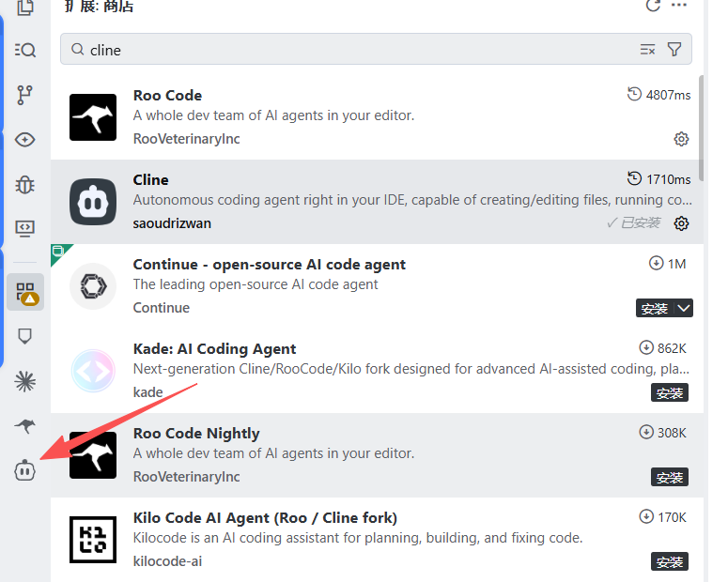Open Cline's manage gear settings
The image size is (728, 582).
[682, 223]
